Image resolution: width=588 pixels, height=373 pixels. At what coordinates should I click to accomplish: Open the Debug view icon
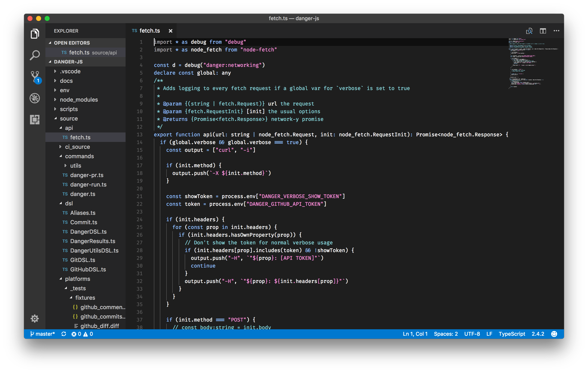35,98
